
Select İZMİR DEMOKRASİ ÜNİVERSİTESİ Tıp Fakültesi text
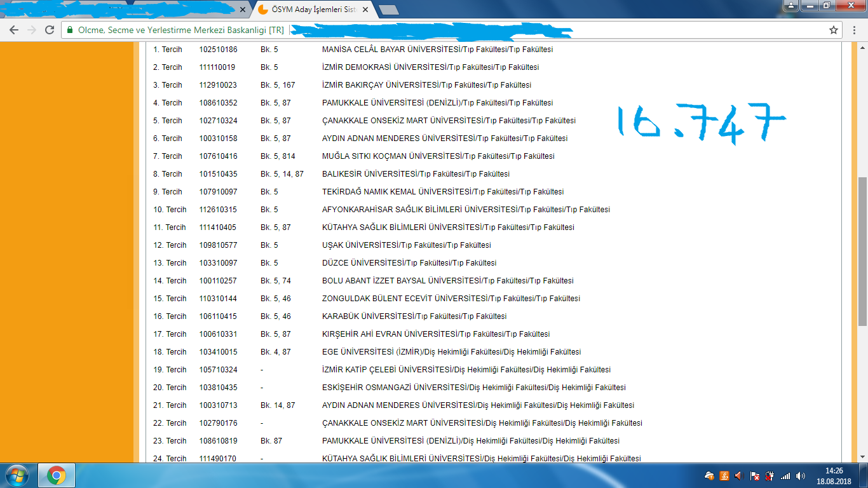coord(431,67)
